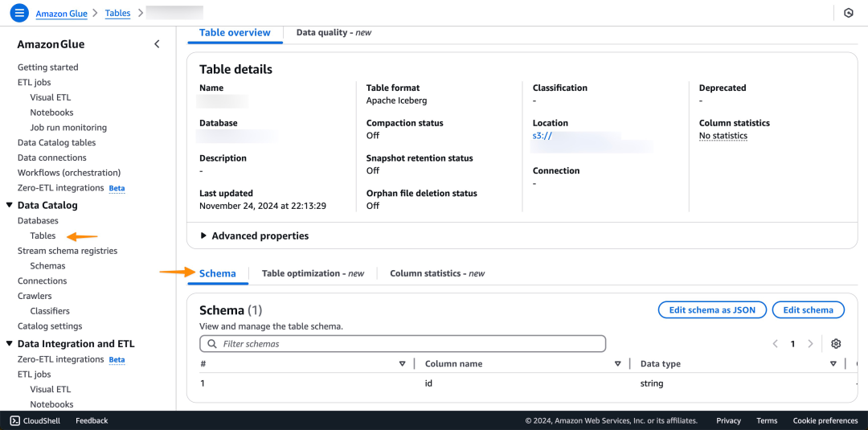This screenshot has height=430, width=868.
Task: Click the 'string' data type cell
Action: 652,383
